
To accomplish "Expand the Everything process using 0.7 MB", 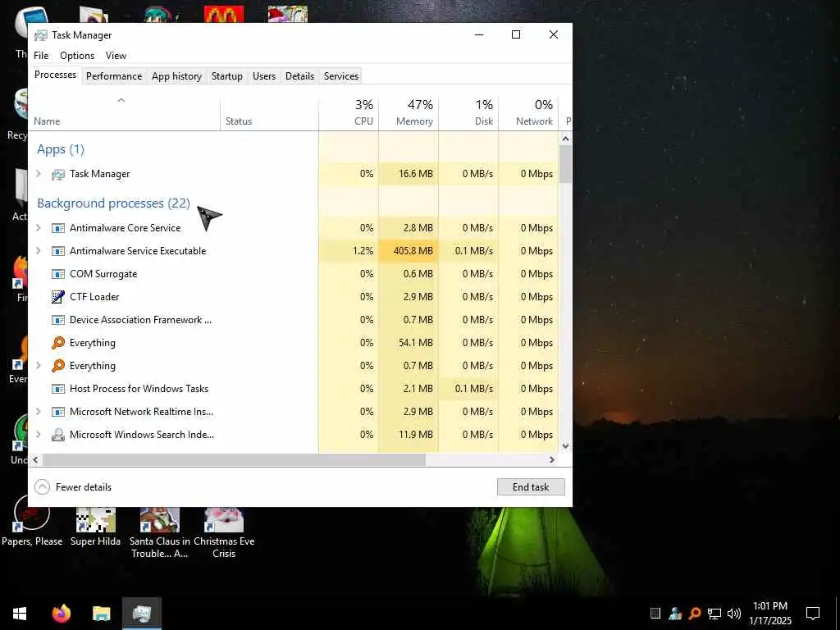I will tap(38, 365).
